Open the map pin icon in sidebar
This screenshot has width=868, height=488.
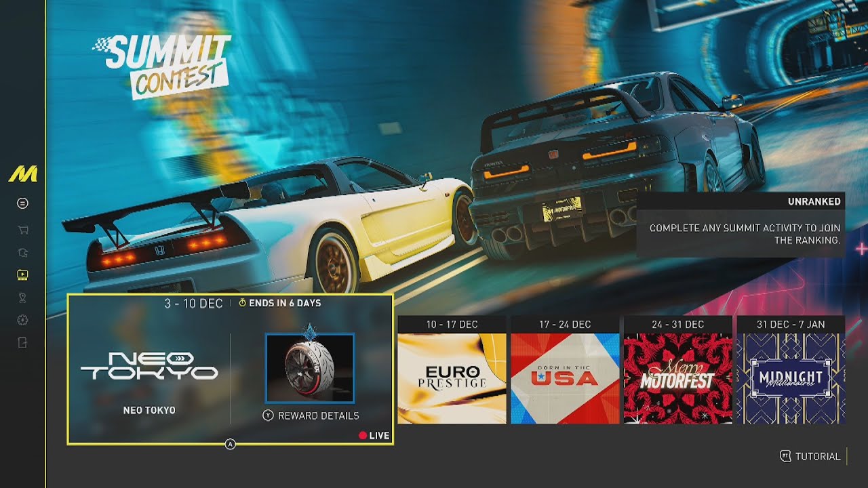22,298
